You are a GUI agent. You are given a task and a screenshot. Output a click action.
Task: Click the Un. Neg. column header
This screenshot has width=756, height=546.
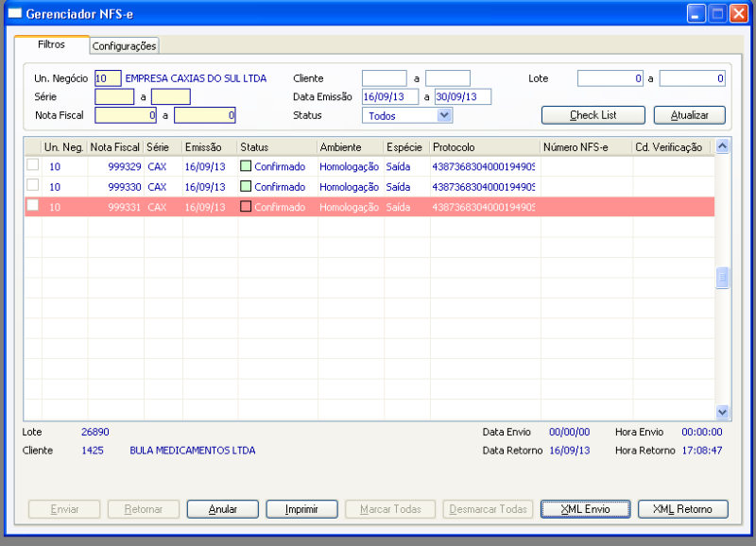[64, 147]
